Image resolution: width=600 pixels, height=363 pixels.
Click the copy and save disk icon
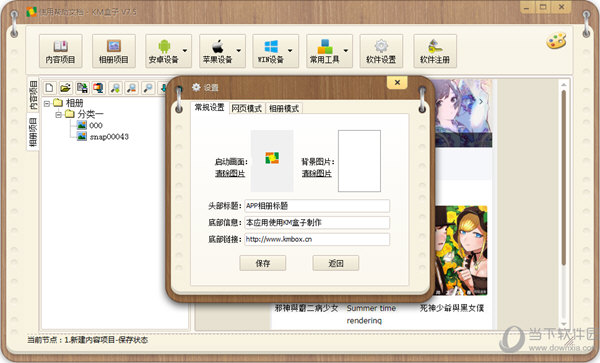pyautogui.click(x=82, y=88)
